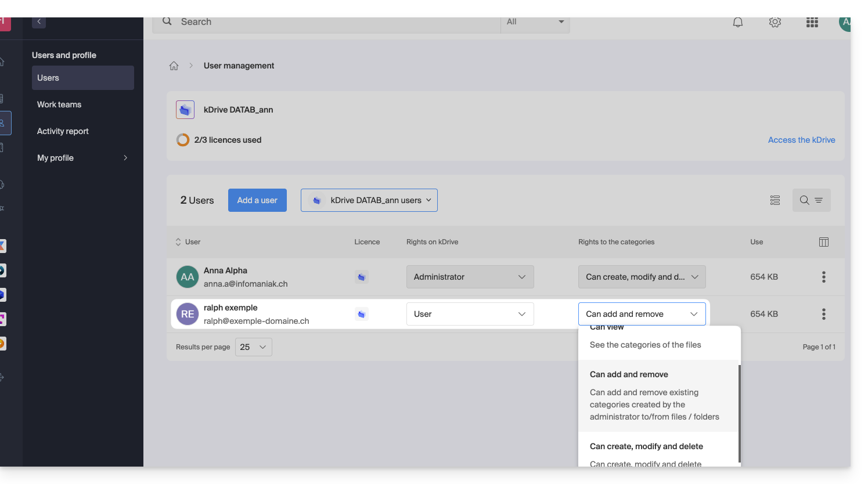Open the three-dot menu for Anna Alpha
Viewport: 868px width, 484px height.
823,277
